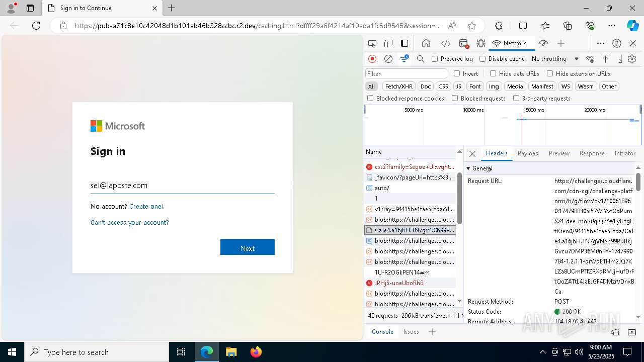The height and width of the screenshot is (362, 644).
Task: Open Network settings gear icon
Action: (x=632, y=59)
